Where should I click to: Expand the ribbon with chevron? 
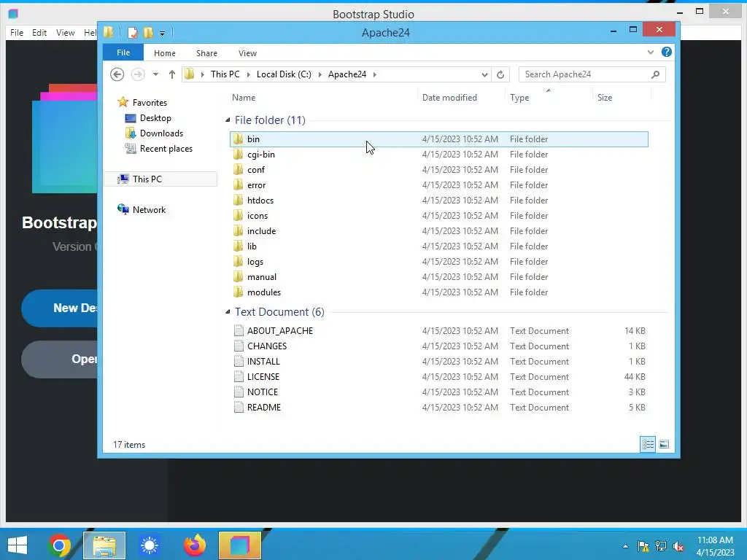coord(650,52)
